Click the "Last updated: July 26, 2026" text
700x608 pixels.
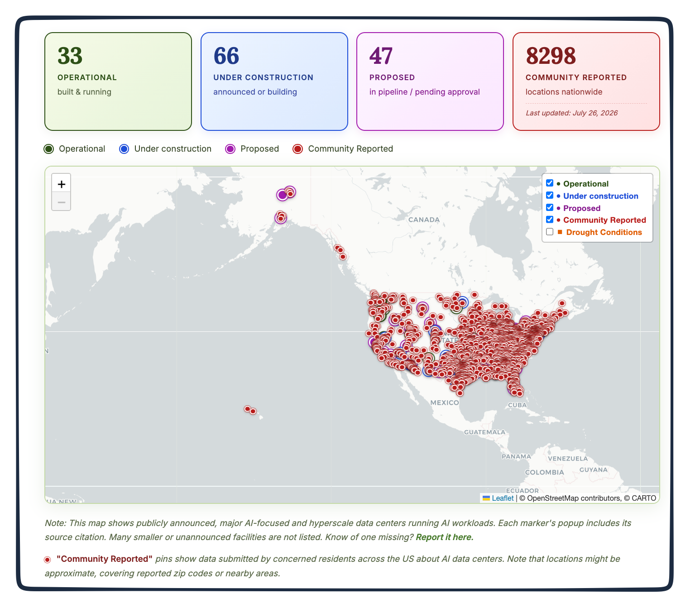(571, 113)
